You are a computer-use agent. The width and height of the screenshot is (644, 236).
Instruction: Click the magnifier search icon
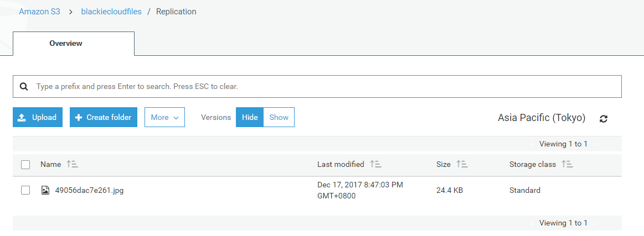(24, 87)
